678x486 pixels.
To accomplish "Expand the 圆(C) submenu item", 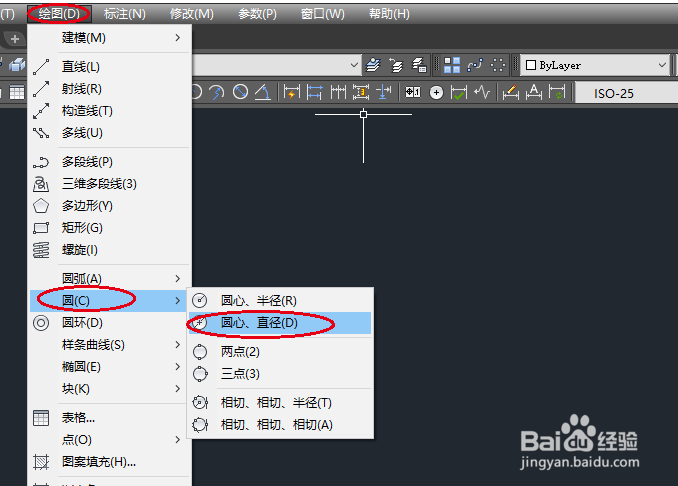I will tap(110, 301).
